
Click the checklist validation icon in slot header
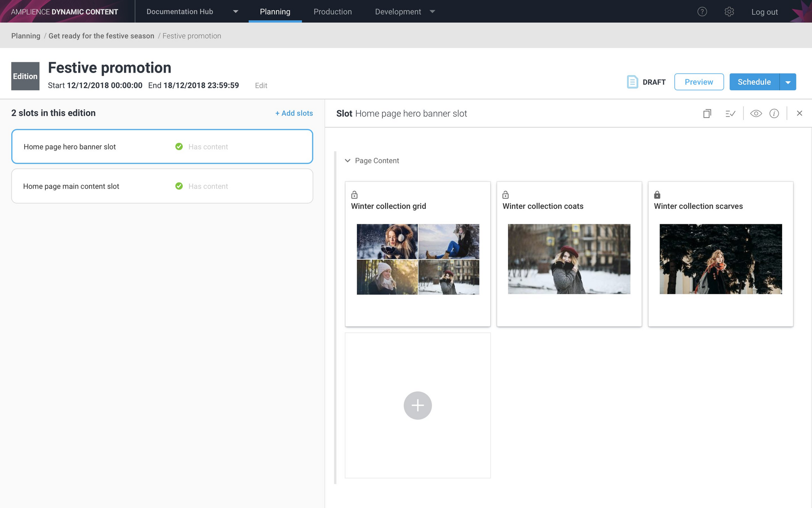coord(730,113)
